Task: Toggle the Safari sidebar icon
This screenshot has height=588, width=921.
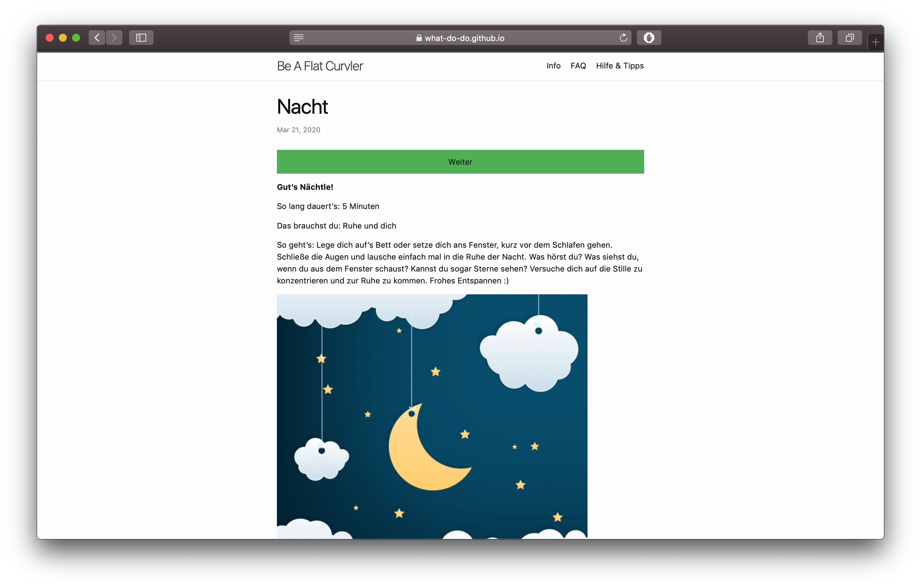Action: (141, 37)
